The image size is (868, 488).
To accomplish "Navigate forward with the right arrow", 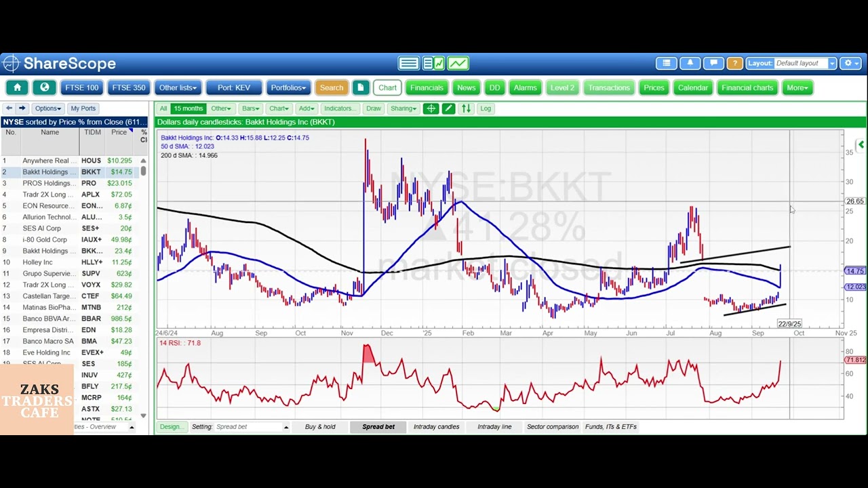I will (22, 108).
